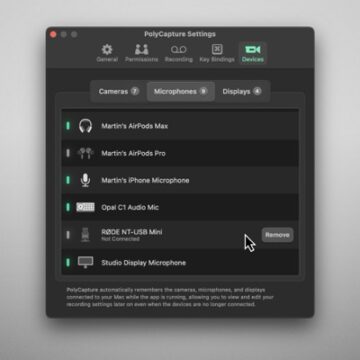Select the Martin's iPhone Microphone row
Viewport: 360px width, 360px height.
point(180,180)
